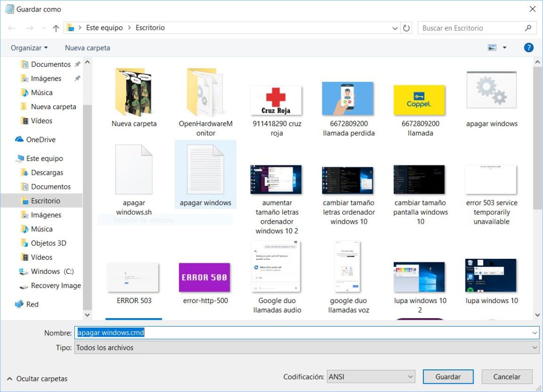Select OneDrive in the navigation pane
Screen dimensions: 543x392
(x=40, y=139)
